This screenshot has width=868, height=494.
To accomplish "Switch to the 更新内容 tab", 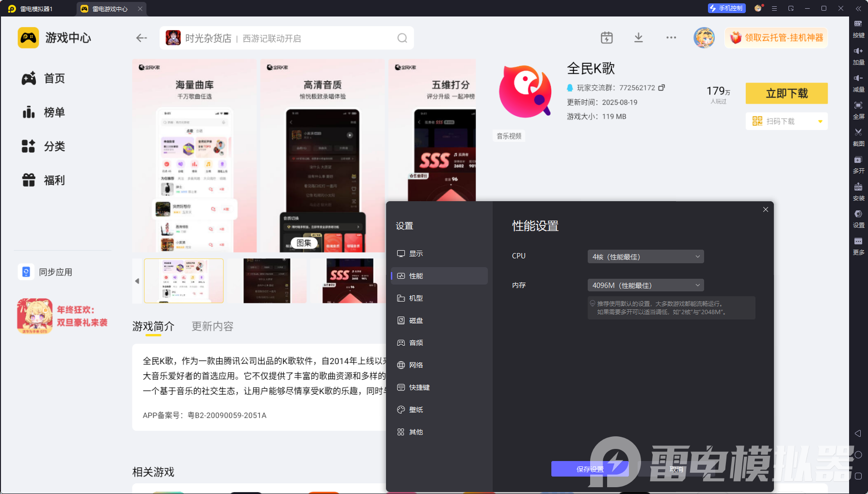I will pyautogui.click(x=212, y=326).
